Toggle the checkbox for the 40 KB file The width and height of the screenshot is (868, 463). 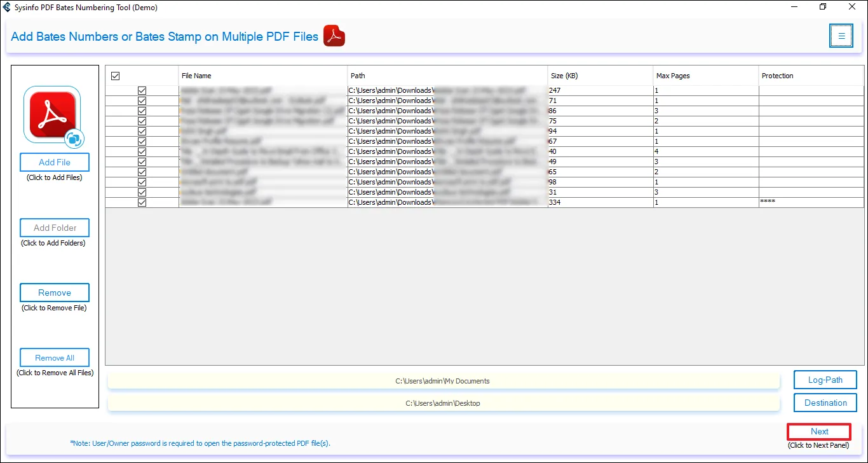(x=142, y=152)
